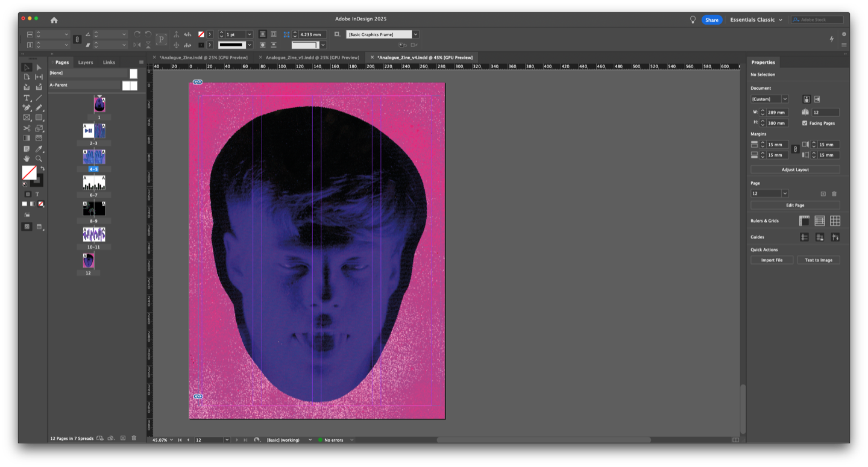
Task: Delete page using trash icon in Properties
Action: pyautogui.click(x=834, y=193)
